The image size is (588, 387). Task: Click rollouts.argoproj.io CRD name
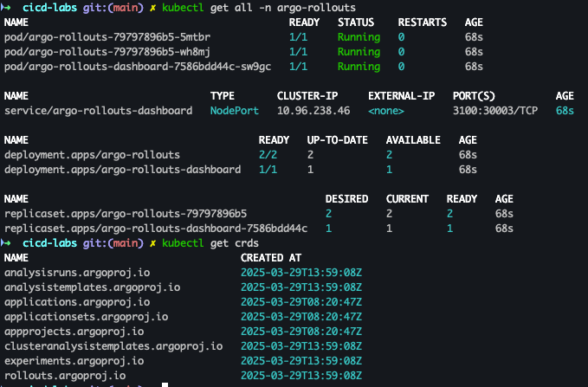(65, 376)
